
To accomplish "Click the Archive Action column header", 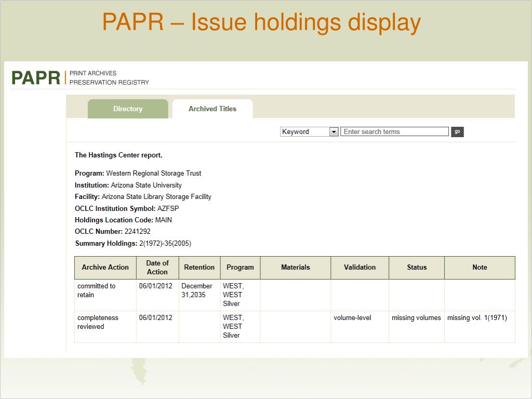I will point(105,268).
